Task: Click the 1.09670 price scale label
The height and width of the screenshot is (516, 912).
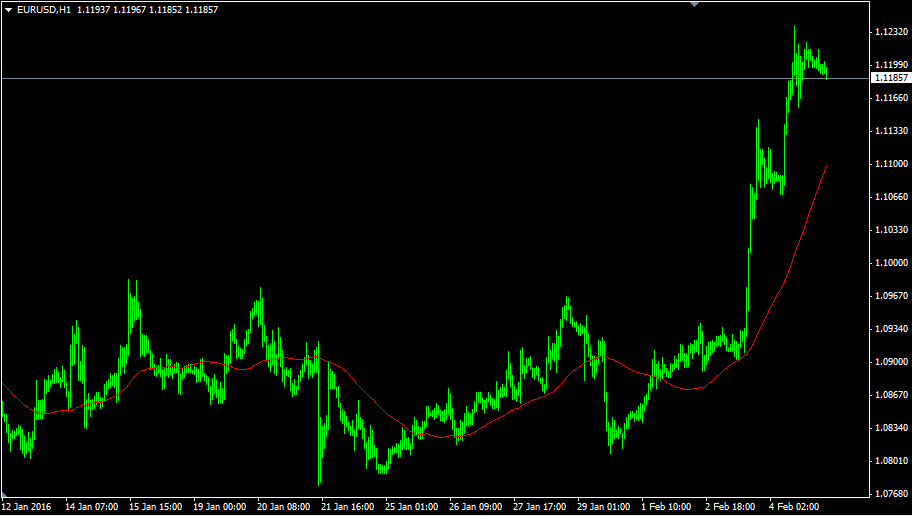Action: 891,296
